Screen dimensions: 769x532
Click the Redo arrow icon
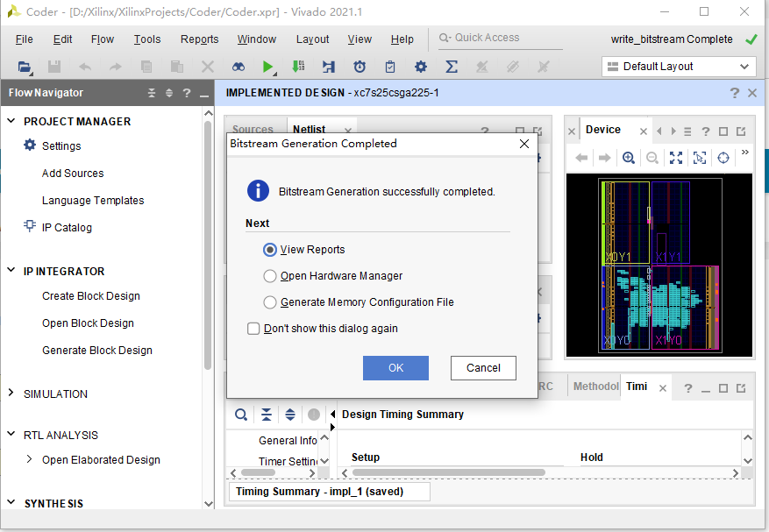pyautogui.click(x=115, y=67)
